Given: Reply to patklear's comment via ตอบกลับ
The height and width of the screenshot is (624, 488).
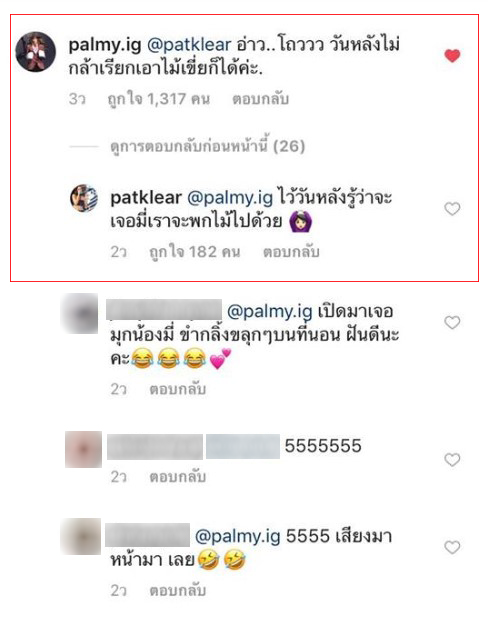Looking at the screenshot, I should coord(291,252).
